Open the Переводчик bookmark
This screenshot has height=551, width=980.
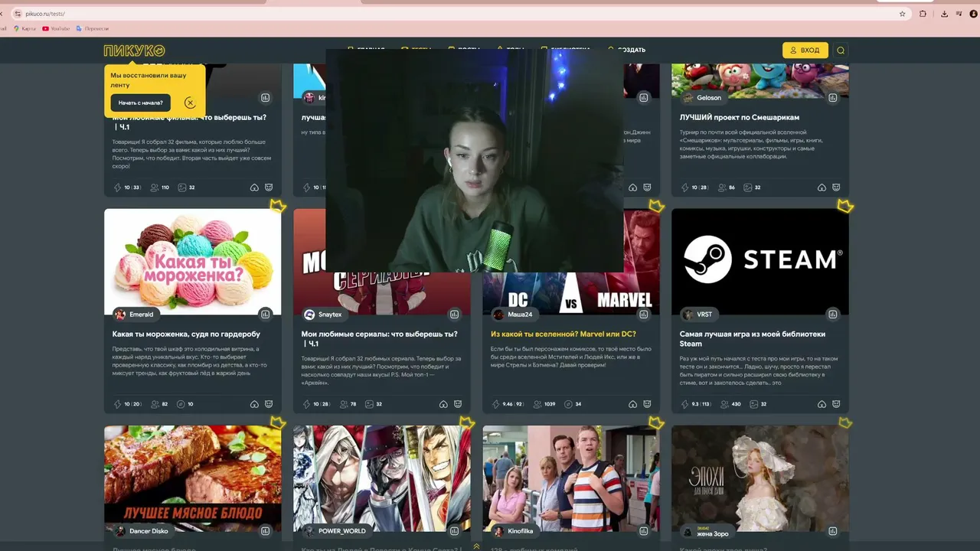point(91,29)
